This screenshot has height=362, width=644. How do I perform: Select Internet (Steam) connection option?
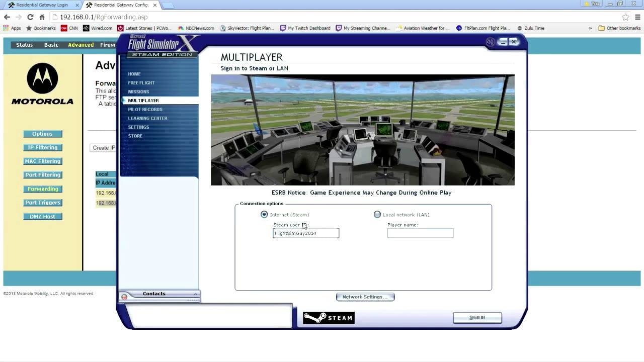[x=264, y=215]
